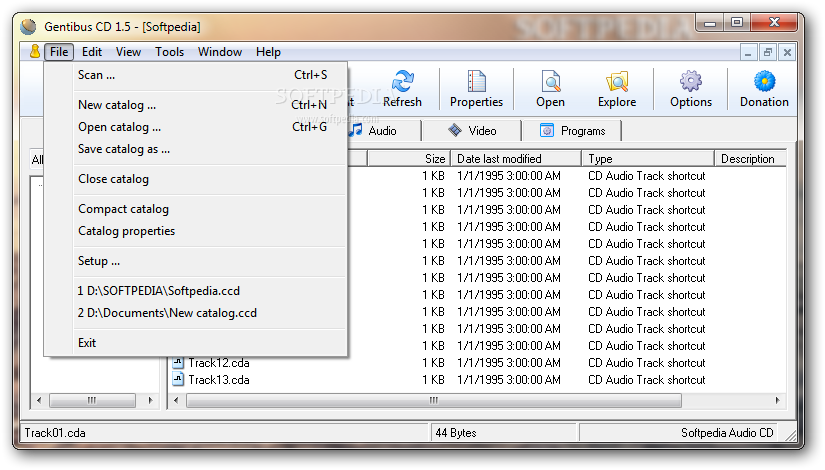Sort by Date last modified column header
The height and width of the screenshot is (470, 825).
(x=515, y=159)
